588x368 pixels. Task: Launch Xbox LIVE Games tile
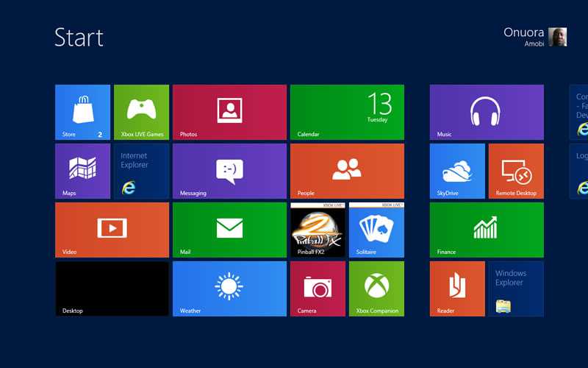(141, 112)
